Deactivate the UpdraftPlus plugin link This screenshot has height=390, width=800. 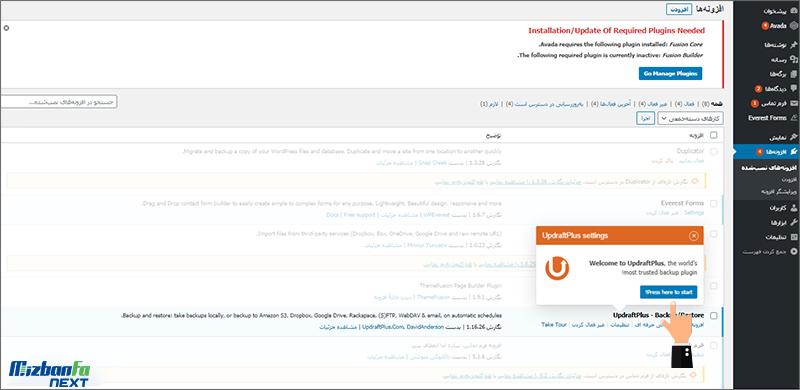[x=588, y=325]
